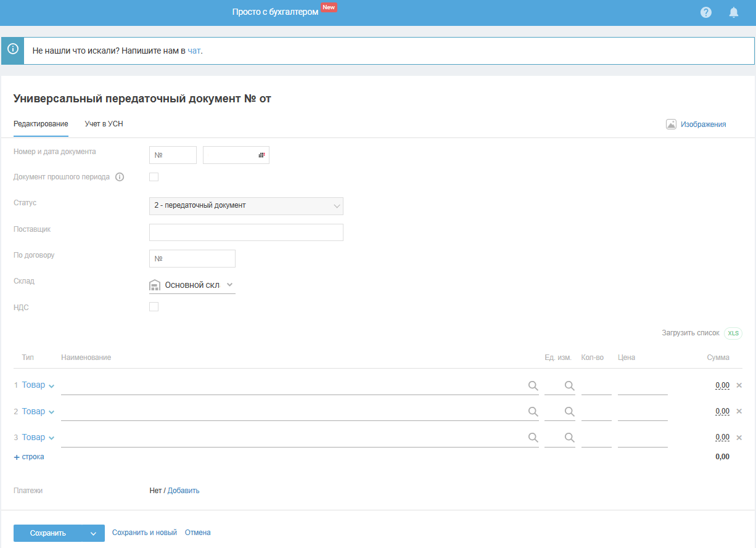The image size is (756, 548).
Task: Open row 2 Товар type dropdown
Action: point(38,411)
